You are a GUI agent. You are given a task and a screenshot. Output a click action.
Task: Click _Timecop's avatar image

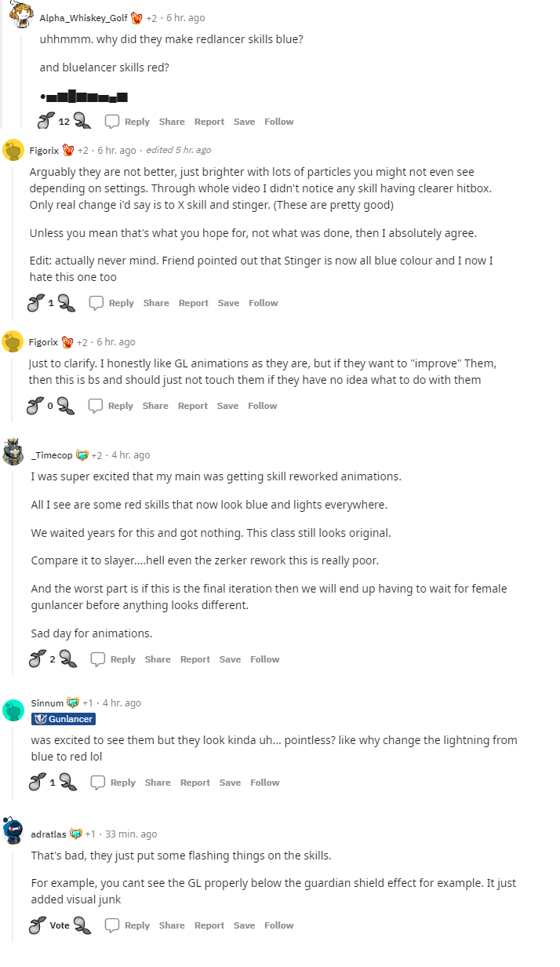pyautogui.click(x=13, y=452)
